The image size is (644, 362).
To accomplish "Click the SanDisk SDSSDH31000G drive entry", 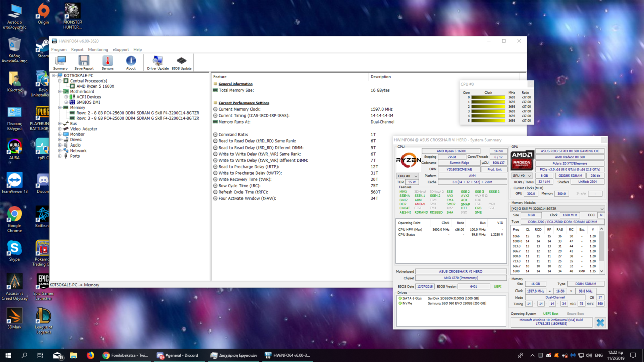I will [x=451, y=298].
